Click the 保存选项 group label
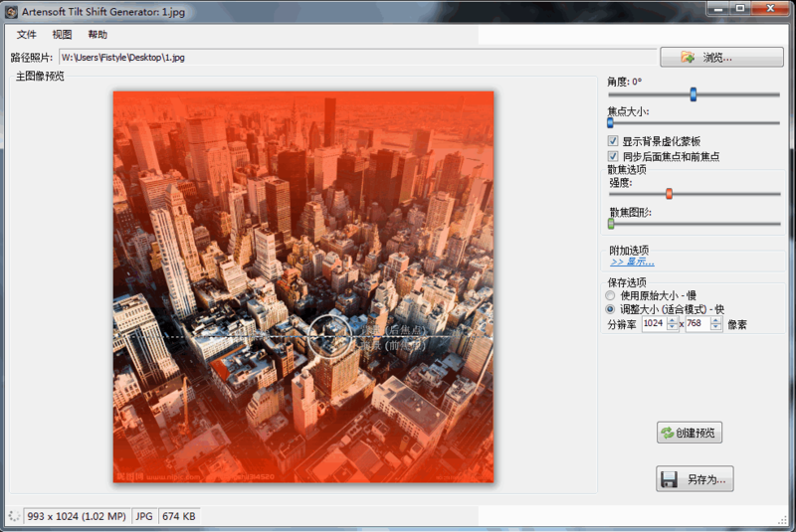Viewport: 796px width, 532px height. pos(627,282)
